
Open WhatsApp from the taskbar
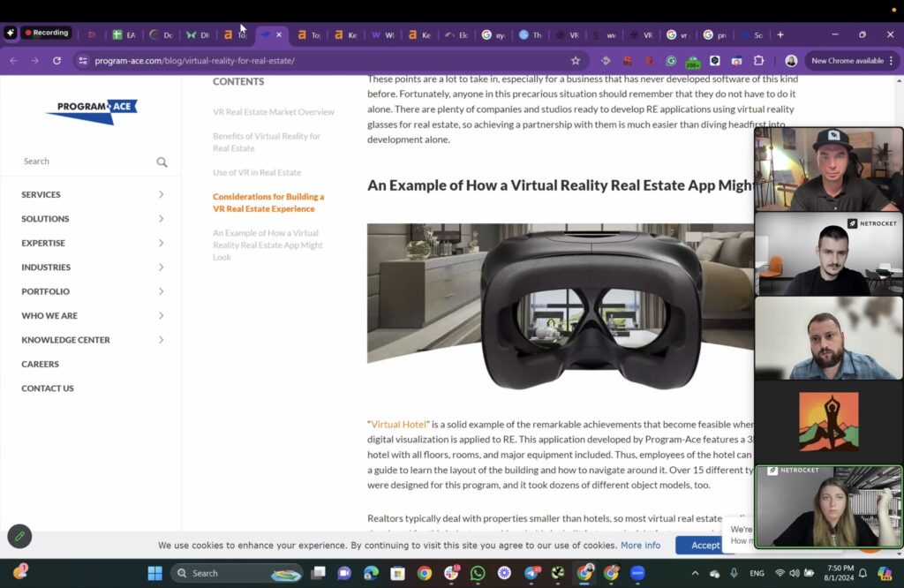(478, 573)
